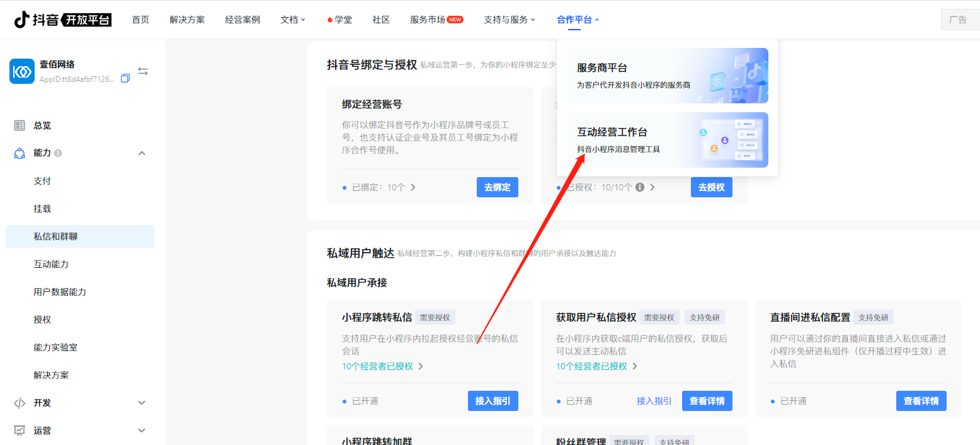Click the 抖音号绑定与授权 section heading

tap(372, 64)
